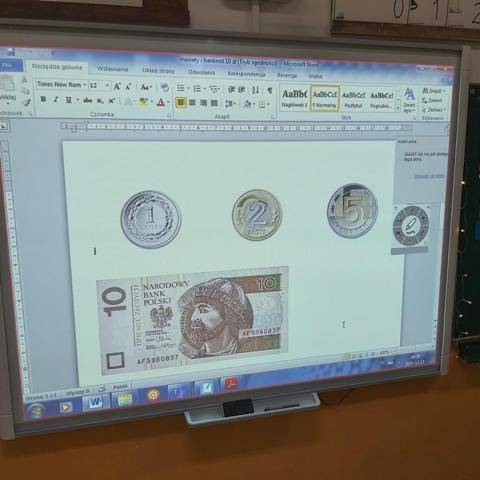This screenshot has width=480, height=480.
Task: Click the subscript icon
Action: point(100,101)
